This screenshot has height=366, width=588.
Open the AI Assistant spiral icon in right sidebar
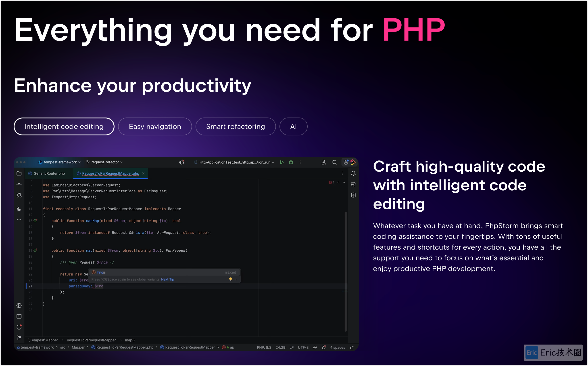click(353, 184)
